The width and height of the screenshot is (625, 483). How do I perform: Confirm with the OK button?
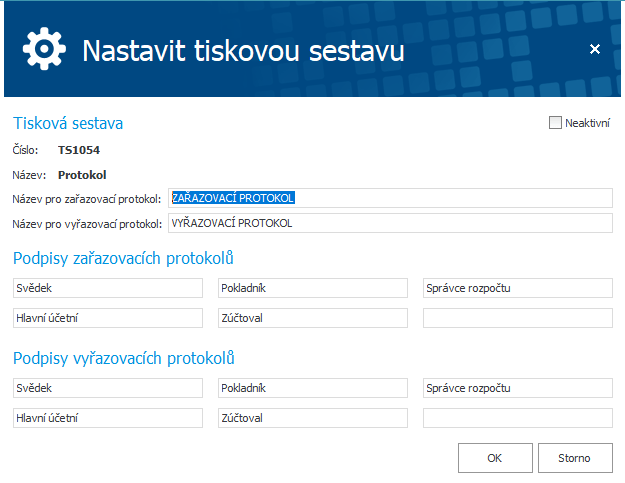pos(495,458)
